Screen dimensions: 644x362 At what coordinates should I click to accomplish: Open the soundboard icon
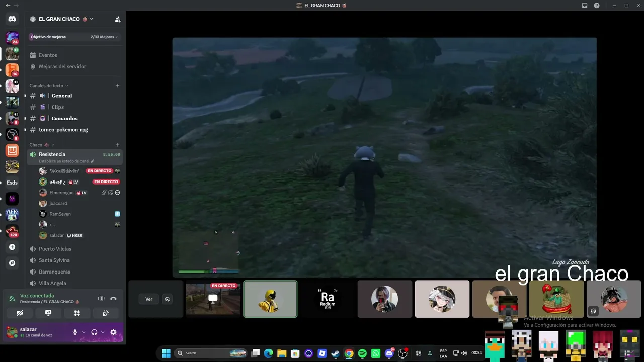pyautogui.click(x=106, y=313)
